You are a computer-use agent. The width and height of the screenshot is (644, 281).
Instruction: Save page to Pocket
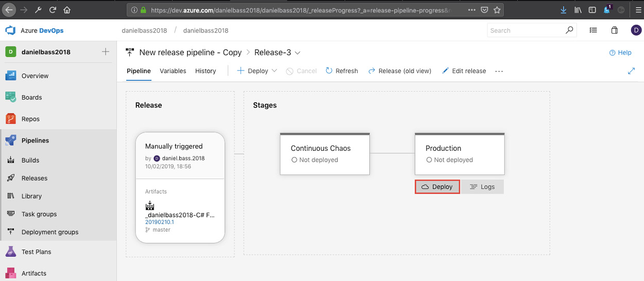(x=485, y=10)
